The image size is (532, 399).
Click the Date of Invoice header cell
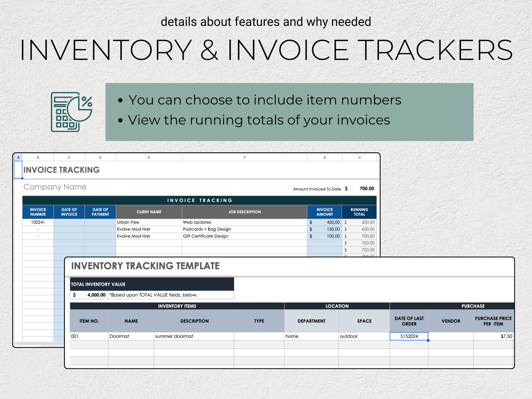69,212
